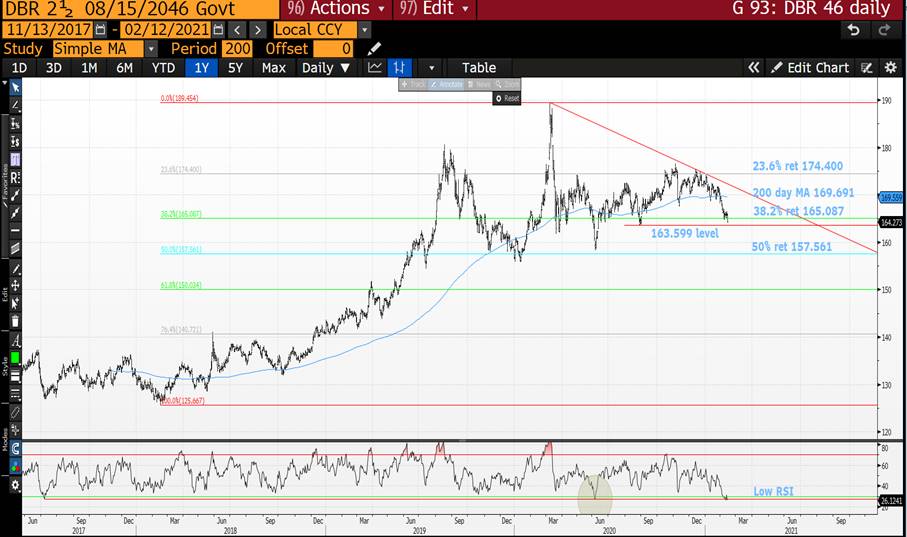Viewport: 907px width, 537px height.
Task: Collapse panel with double left chevron
Action: point(754,67)
